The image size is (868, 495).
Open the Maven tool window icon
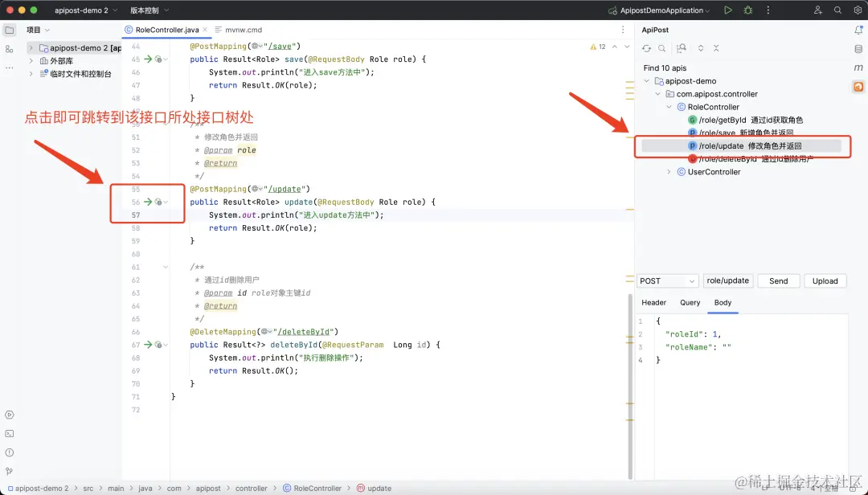click(x=858, y=67)
